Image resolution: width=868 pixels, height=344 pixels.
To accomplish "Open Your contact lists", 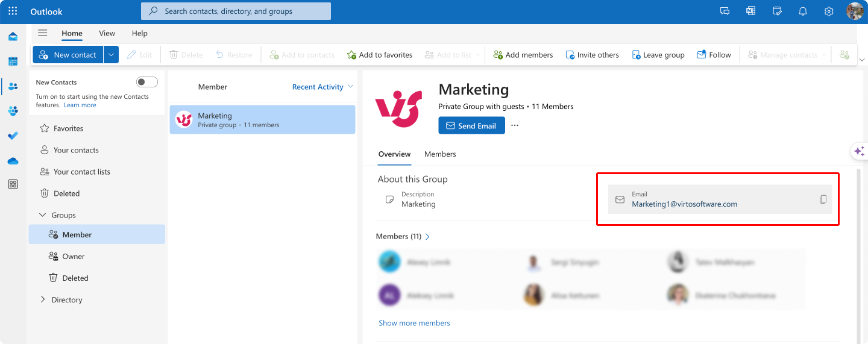I will [96, 172].
